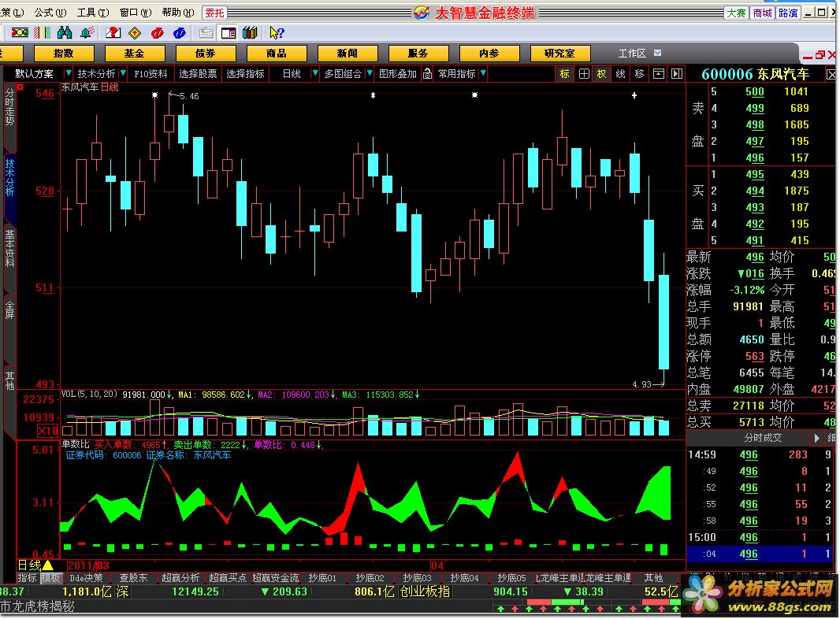Expand the 分时成交 arrow
This screenshot has height=619, width=840.
816,438
